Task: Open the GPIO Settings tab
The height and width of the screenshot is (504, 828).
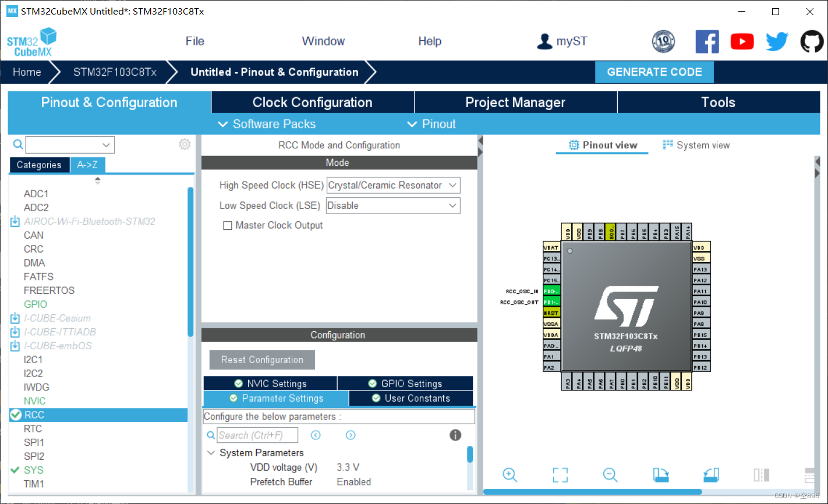Action: click(x=405, y=384)
